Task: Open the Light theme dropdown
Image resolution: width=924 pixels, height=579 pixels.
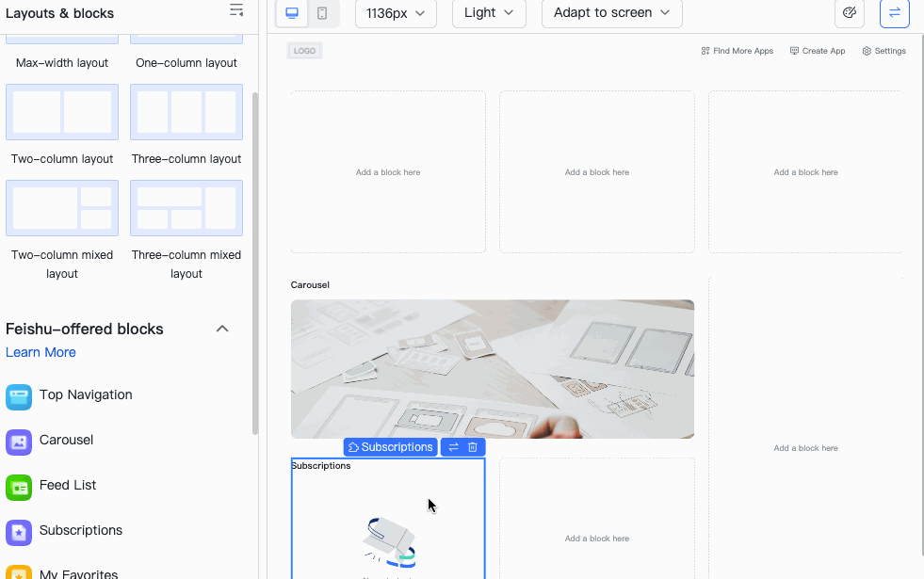Action: [x=489, y=13]
